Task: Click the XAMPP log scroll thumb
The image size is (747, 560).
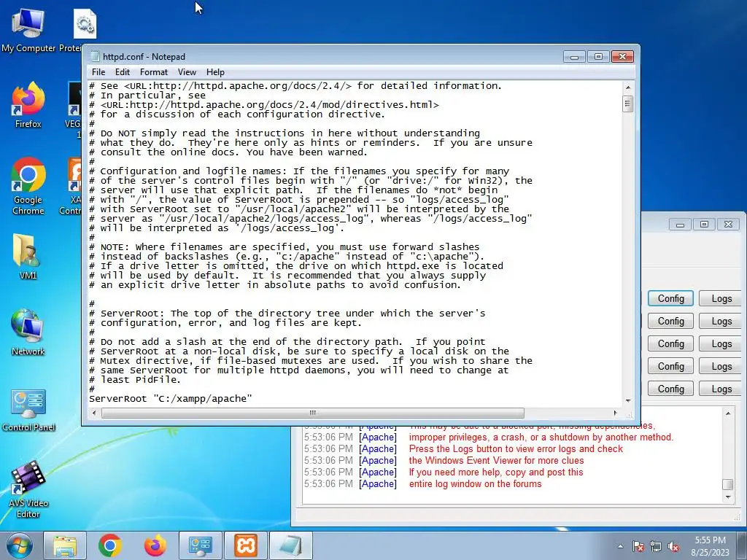Action: pyautogui.click(x=727, y=484)
